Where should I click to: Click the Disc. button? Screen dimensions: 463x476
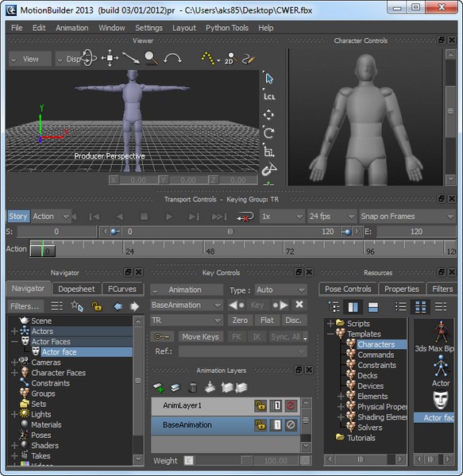point(293,321)
